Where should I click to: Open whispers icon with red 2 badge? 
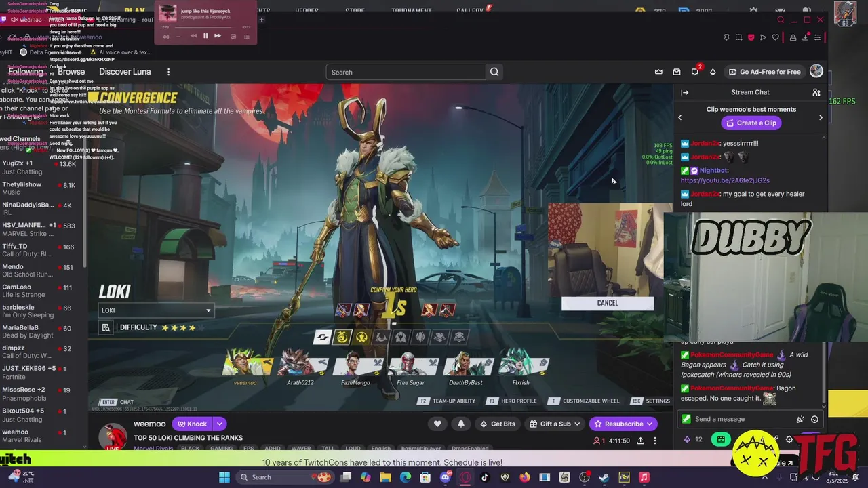[x=695, y=71]
